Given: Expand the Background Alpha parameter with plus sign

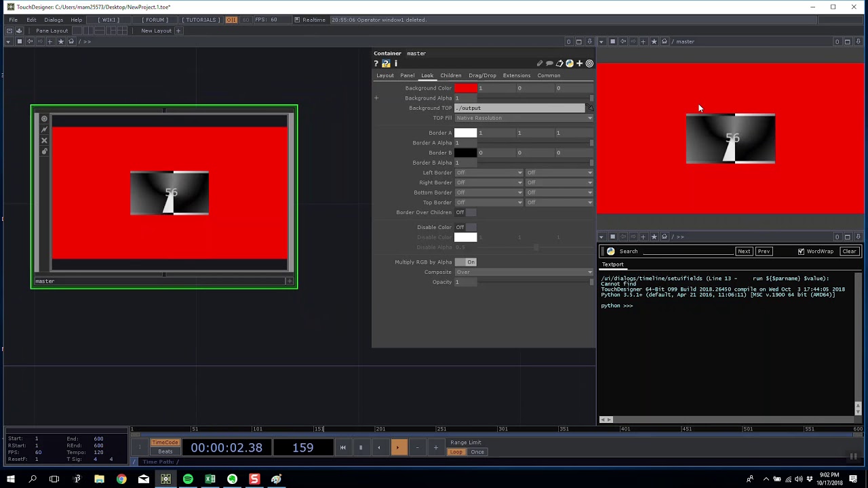Looking at the screenshot, I should pos(376,98).
